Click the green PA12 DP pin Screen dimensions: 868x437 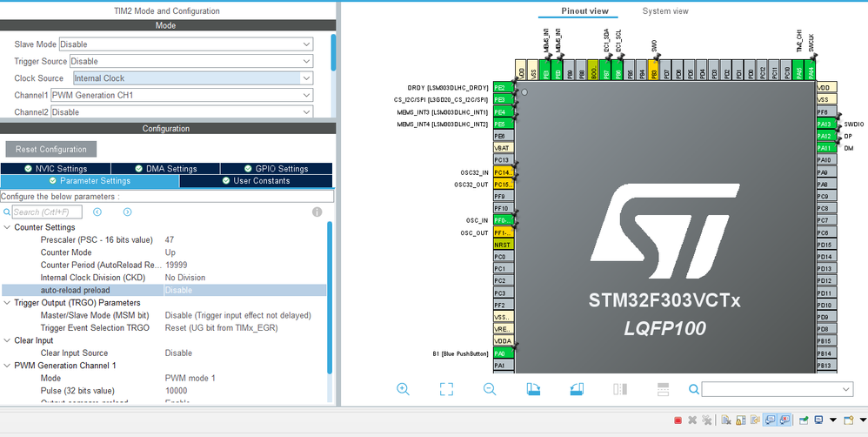point(826,137)
